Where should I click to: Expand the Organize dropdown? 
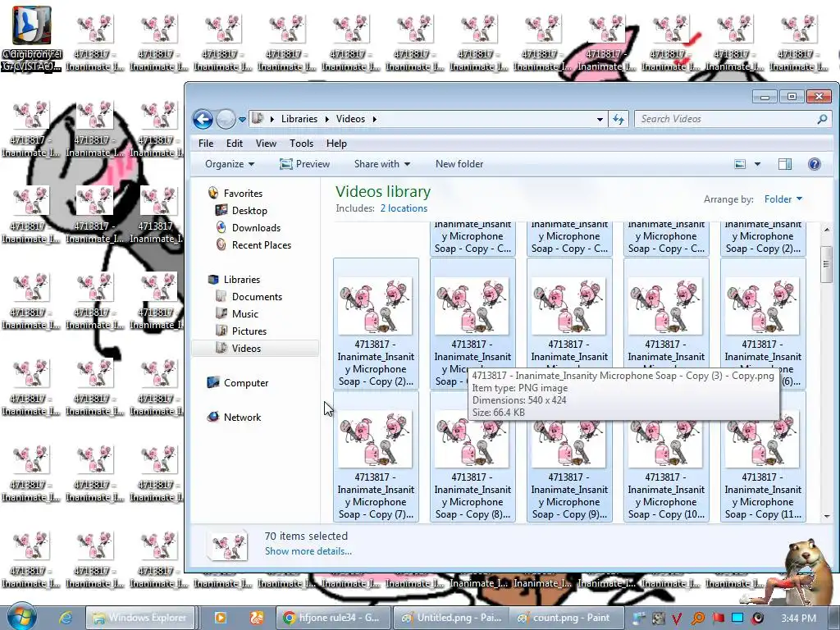click(230, 164)
